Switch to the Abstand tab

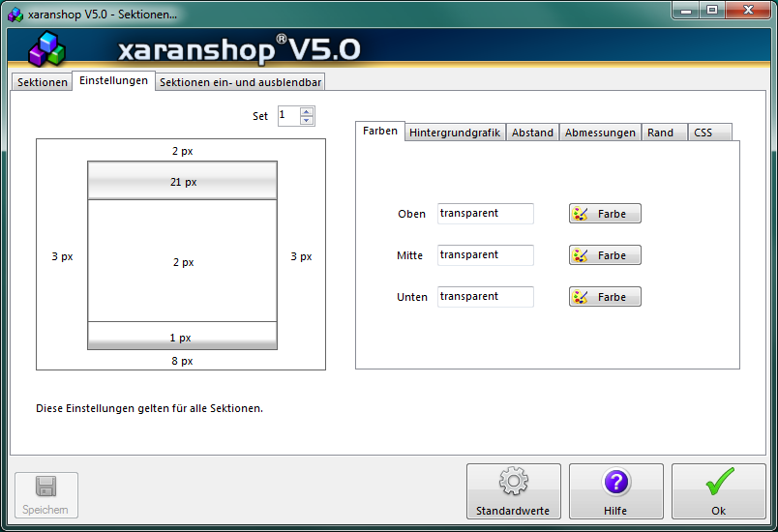click(x=532, y=133)
